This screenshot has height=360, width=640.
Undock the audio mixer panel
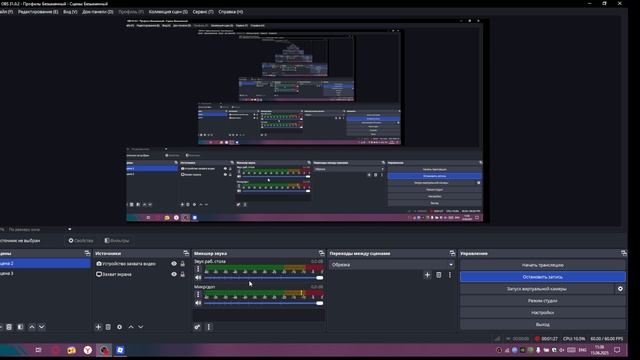321,253
